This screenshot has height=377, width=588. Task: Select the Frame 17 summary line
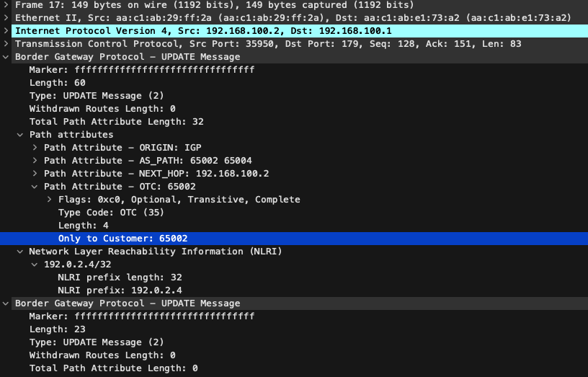215,5
